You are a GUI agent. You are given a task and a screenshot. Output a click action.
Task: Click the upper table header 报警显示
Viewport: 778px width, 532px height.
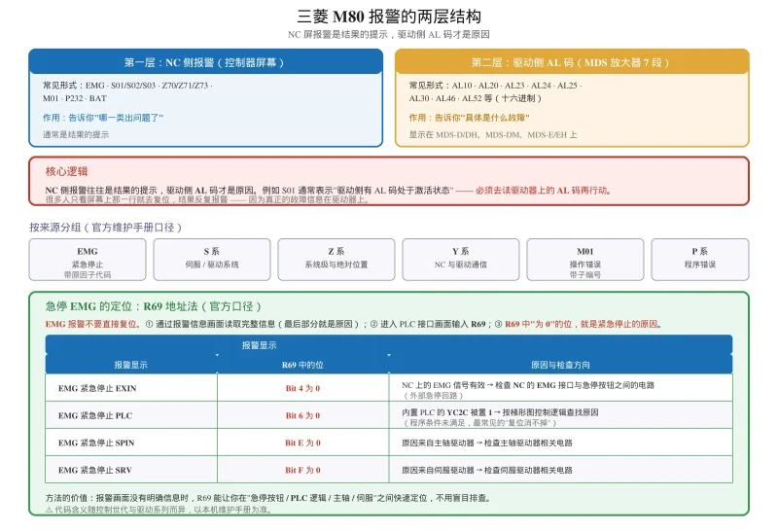click(259, 345)
